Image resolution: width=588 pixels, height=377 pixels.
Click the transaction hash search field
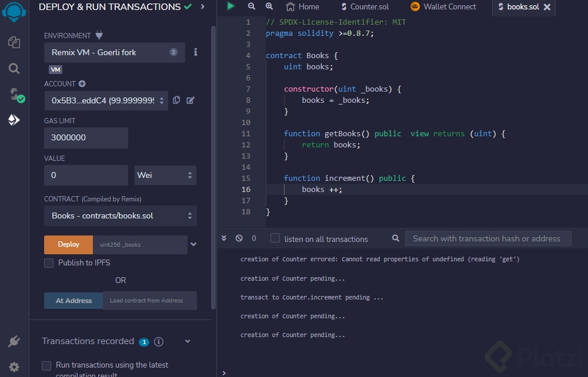click(488, 238)
